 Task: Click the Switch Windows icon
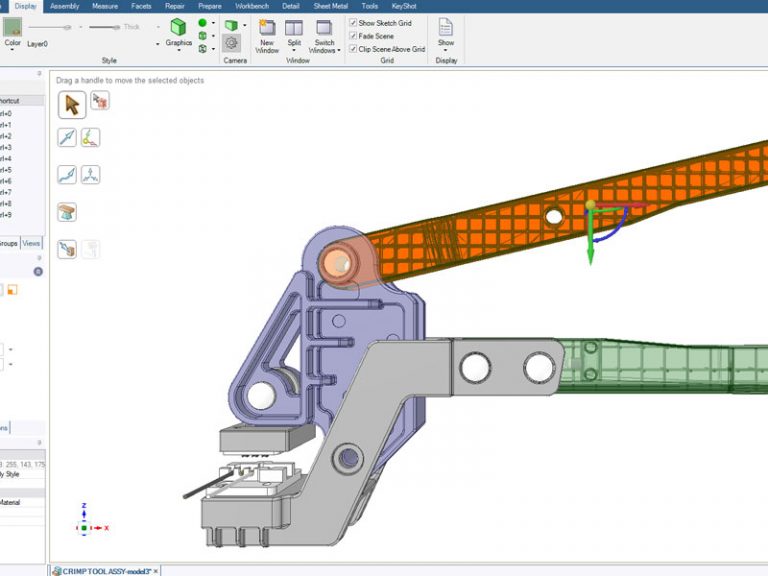tap(324, 28)
